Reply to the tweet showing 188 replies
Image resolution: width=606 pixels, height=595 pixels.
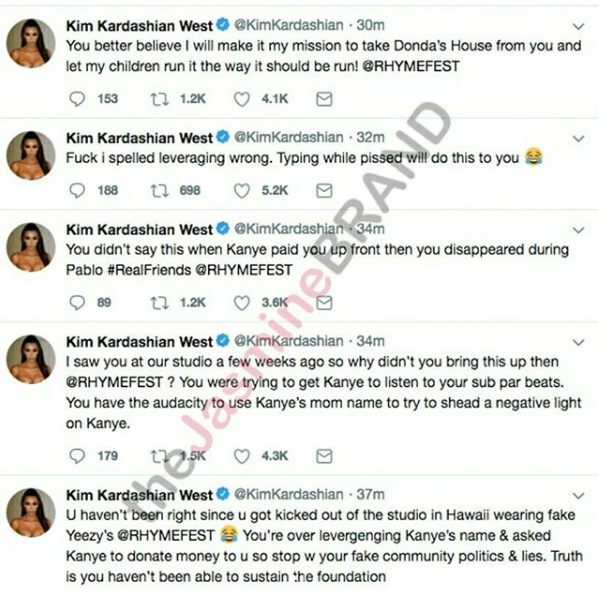(77, 190)
